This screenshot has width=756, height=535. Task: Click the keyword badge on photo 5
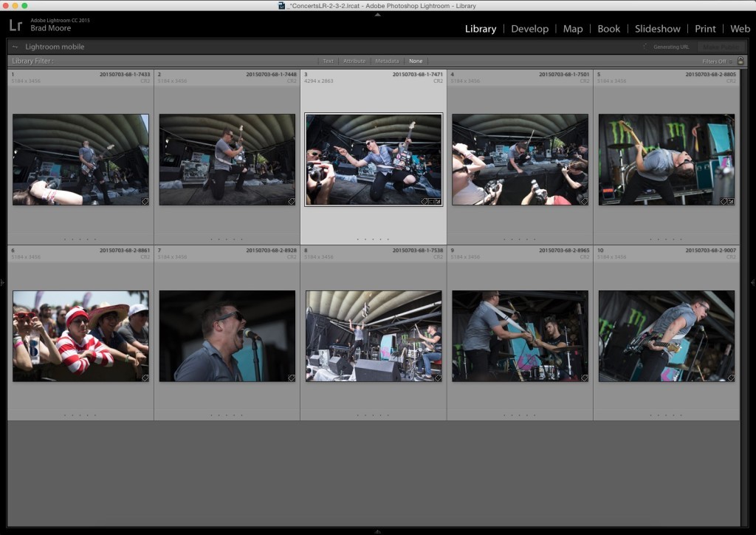[x=723, y=200]
